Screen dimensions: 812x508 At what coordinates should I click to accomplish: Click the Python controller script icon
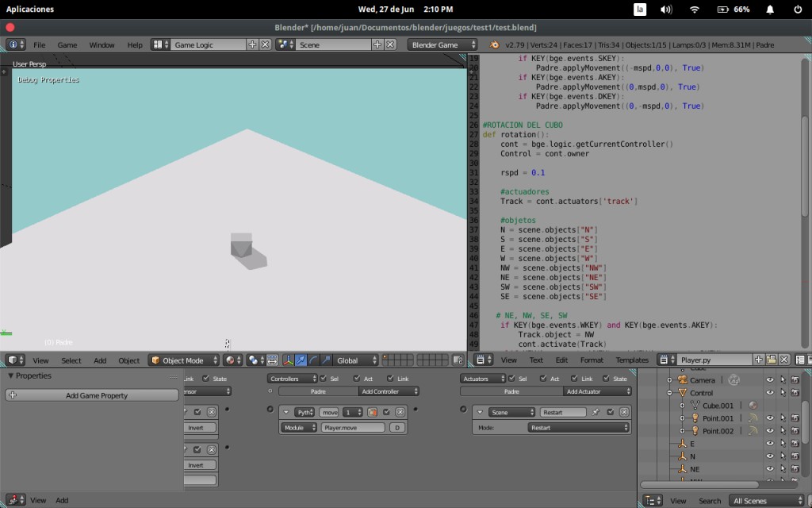pos(372,412)
